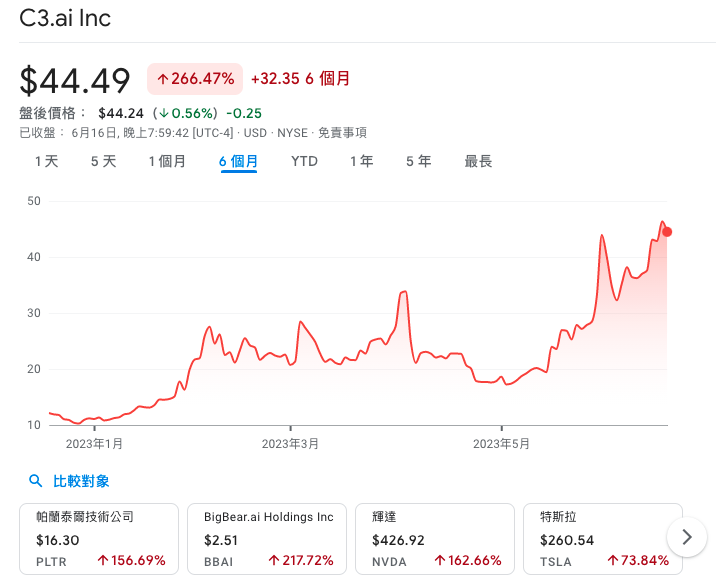
Task: Show the 1 年 chart range
Action: [x=361, y=161]
